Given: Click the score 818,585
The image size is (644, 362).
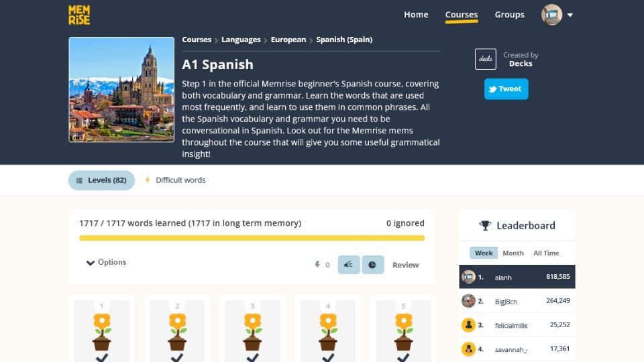Looking at the screenshot, I should 557,277.
